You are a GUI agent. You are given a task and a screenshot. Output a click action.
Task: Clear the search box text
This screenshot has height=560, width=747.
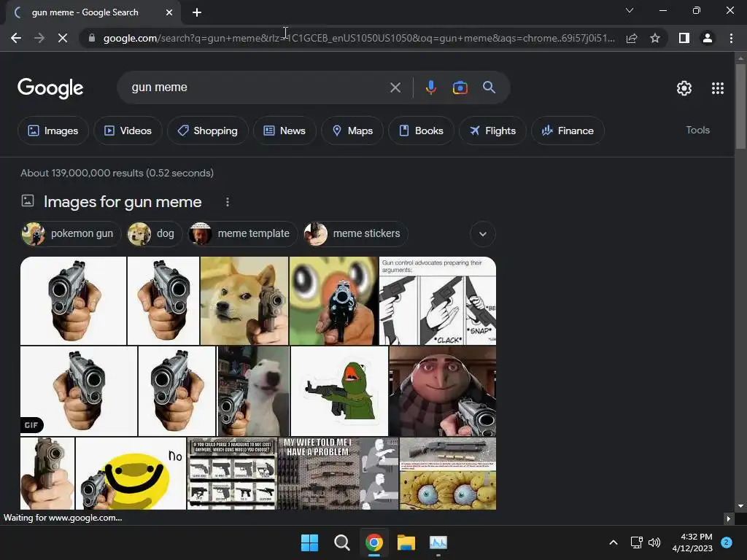[x=395, y=87]
